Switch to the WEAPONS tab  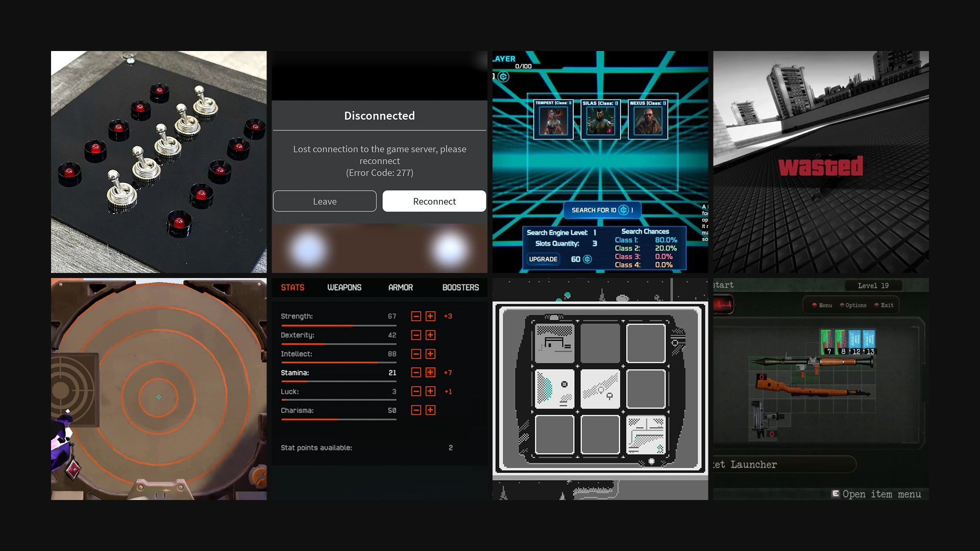point(345,287)
